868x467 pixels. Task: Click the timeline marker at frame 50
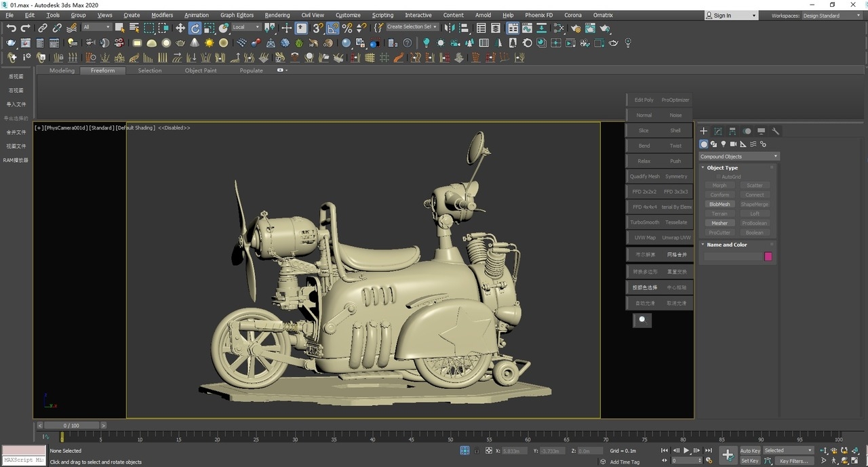(x=451, y=438)
